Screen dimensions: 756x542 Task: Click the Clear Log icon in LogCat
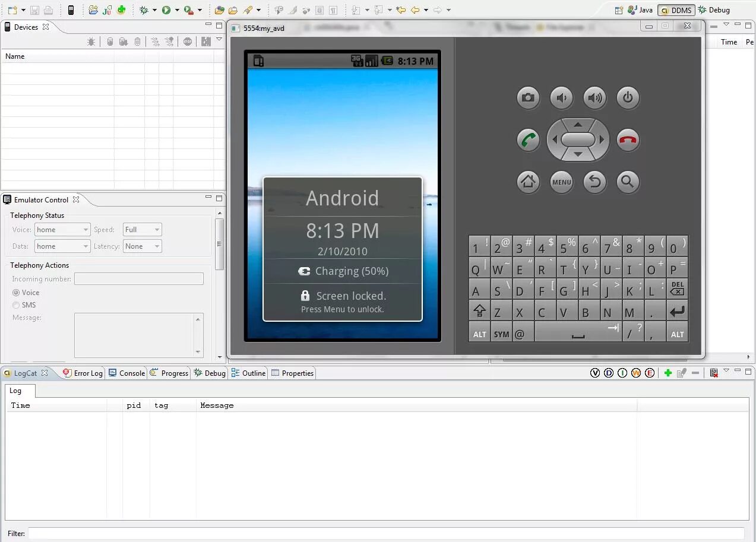click(x=714, y=373)
